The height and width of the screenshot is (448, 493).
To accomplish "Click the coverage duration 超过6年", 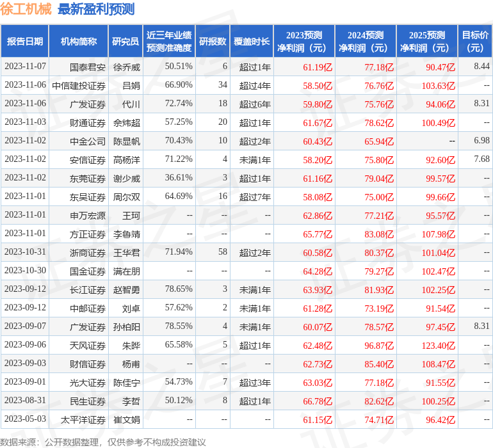I will click(255, 104).
